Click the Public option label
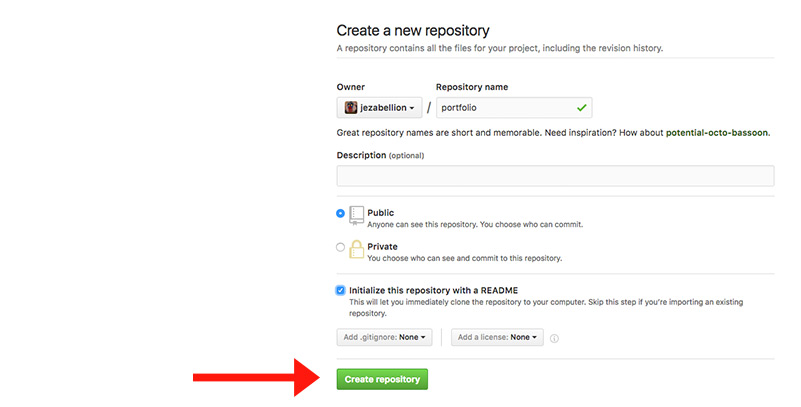Screen dimensions: 801x407 click(381, 213)
